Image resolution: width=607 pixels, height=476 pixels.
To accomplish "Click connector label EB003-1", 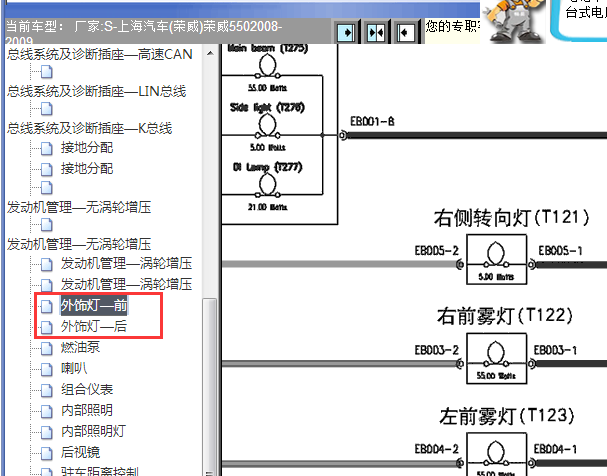I will 555,350.
